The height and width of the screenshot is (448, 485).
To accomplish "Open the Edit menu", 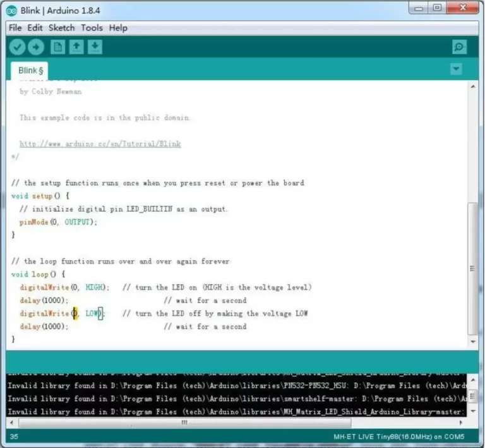I will pyautogui.click(x=35, y=28).
